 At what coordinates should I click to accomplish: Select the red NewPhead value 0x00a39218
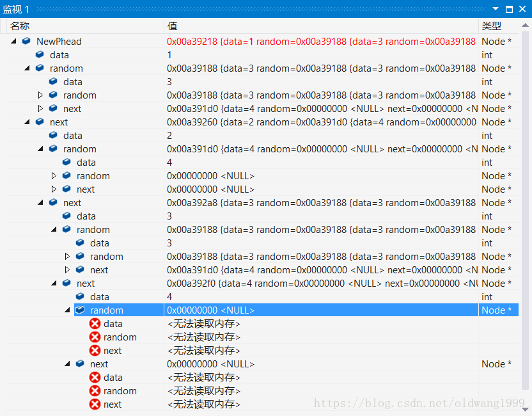(x=321, y=41)
